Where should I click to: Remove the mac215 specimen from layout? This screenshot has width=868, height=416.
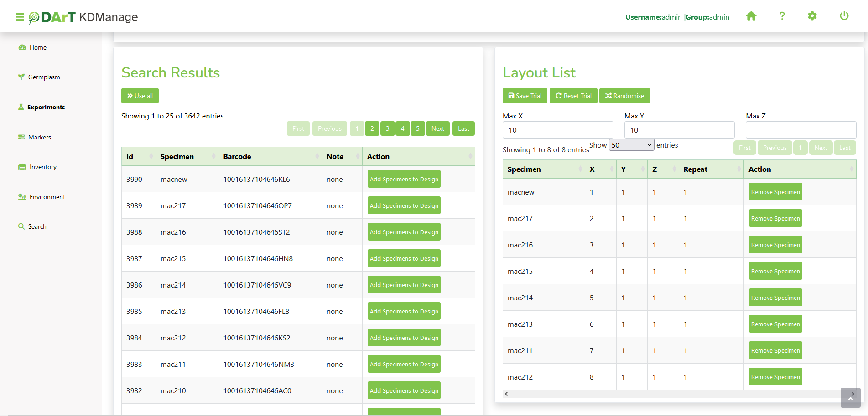tap(775, 271)
